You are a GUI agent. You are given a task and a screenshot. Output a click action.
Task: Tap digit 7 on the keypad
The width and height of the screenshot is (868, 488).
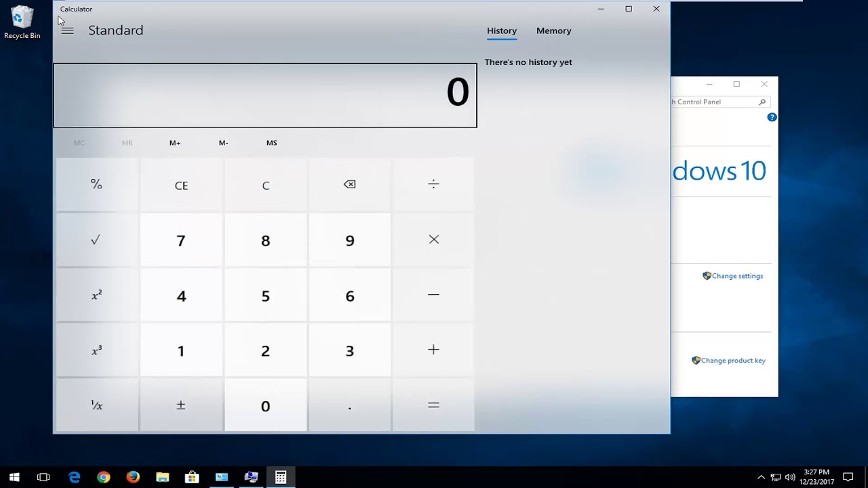181,240
